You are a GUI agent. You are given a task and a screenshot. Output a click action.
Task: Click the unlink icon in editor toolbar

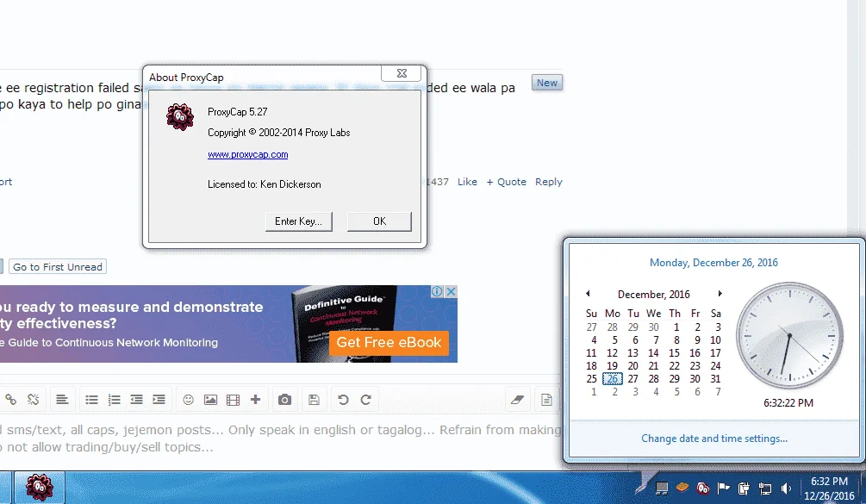pos(33,399)
